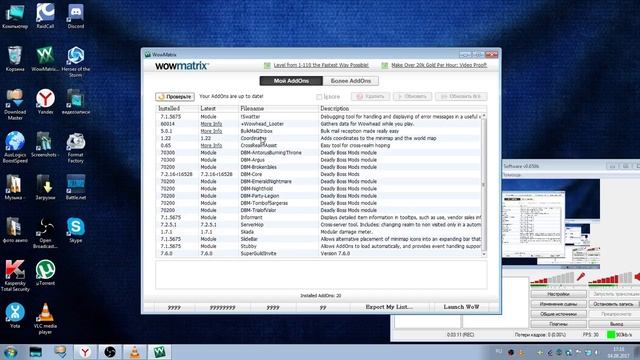Open the WowMatrix desktop shortcut
Image resolution: width=640 pixels, height=360 pixels.
coord(45,58)
